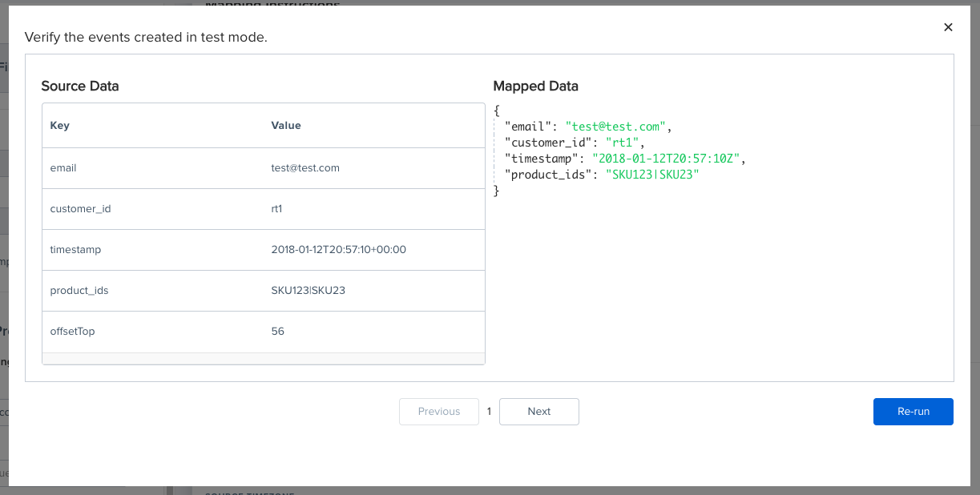The height and width of the screenshot is (495, 980).
Task: Click the "Verify the events created in test mode" title
Action: tap(146, 38)
